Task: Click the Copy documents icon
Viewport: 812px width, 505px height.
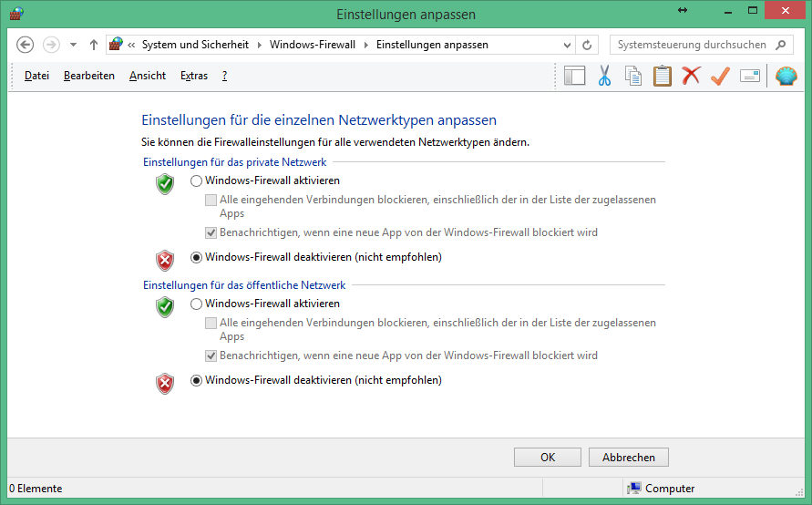Action: click(632, 76)
